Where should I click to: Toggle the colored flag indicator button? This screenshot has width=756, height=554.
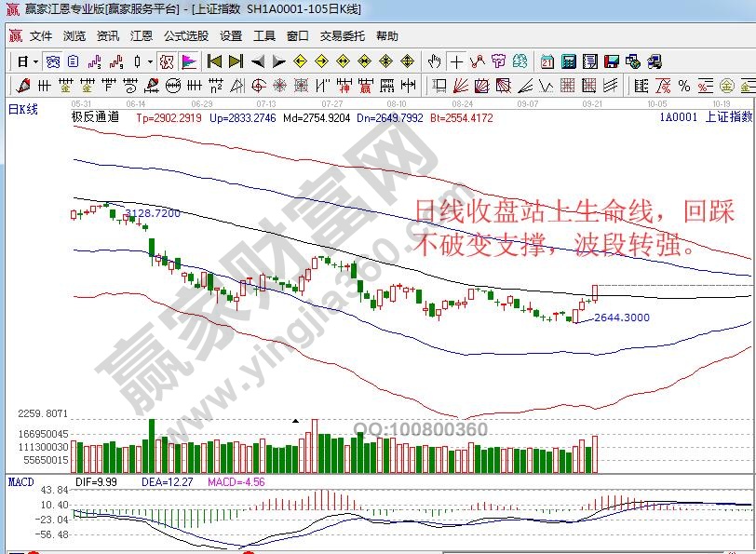[x=188, y=62]
